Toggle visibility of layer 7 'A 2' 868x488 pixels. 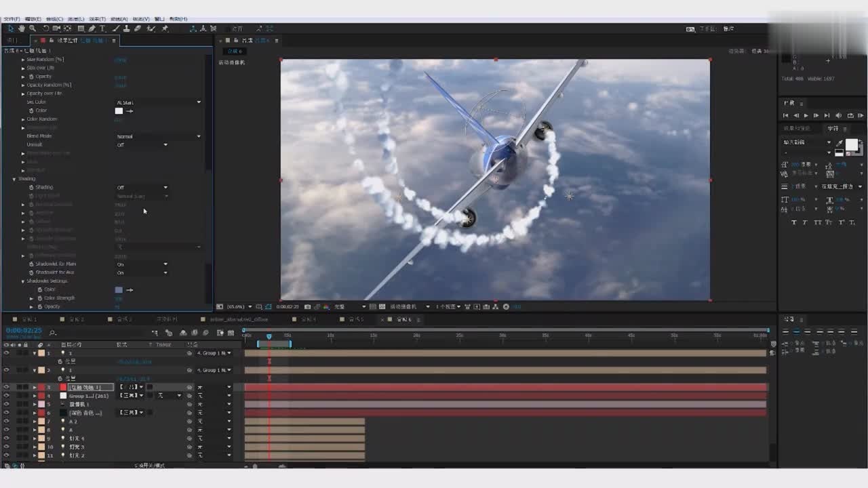pyautogui.click(x=6, y=421)
